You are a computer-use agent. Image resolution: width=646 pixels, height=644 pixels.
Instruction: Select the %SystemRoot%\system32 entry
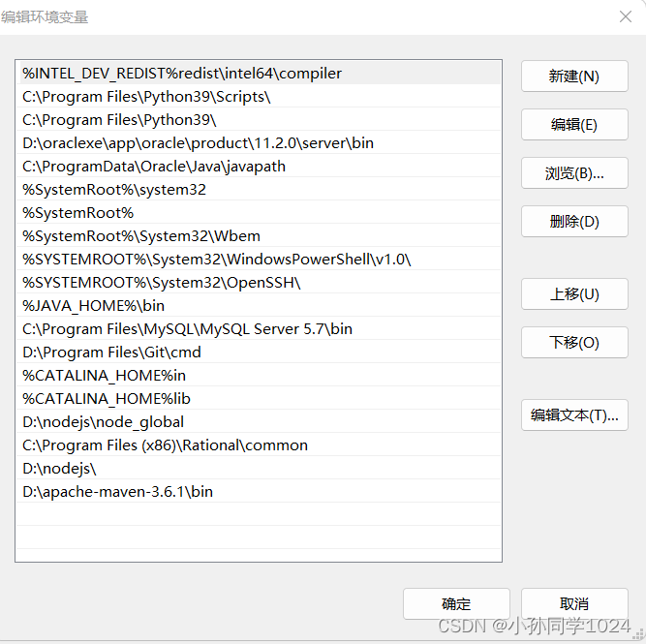coord(259,190)
